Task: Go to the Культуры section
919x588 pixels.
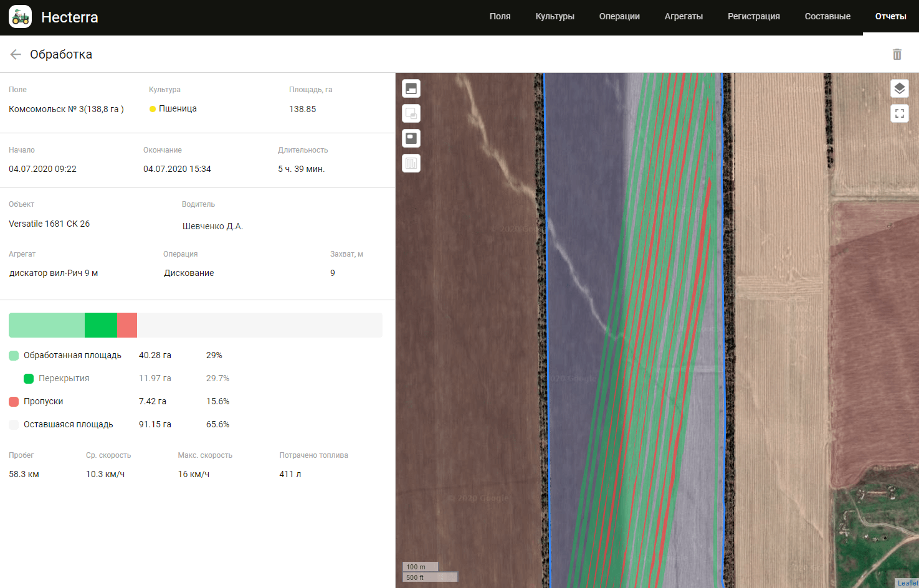Action: 555,17
